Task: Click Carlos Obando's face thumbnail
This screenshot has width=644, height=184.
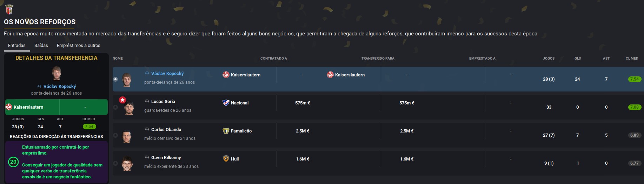Action: 127,136
